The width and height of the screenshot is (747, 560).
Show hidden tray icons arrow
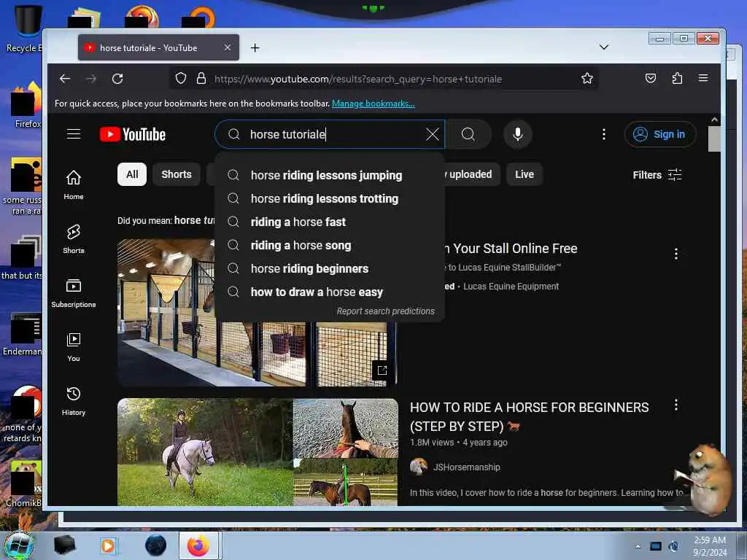[638, 546]
